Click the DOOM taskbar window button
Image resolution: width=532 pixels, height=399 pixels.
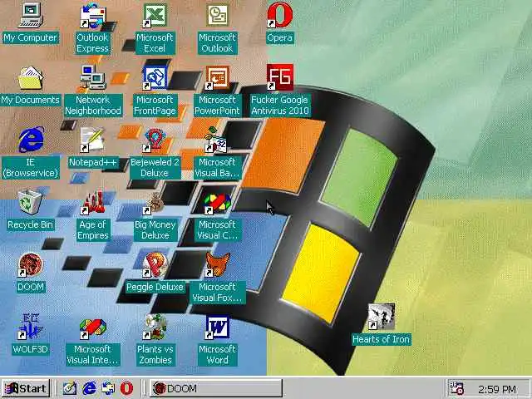(216, 388)
